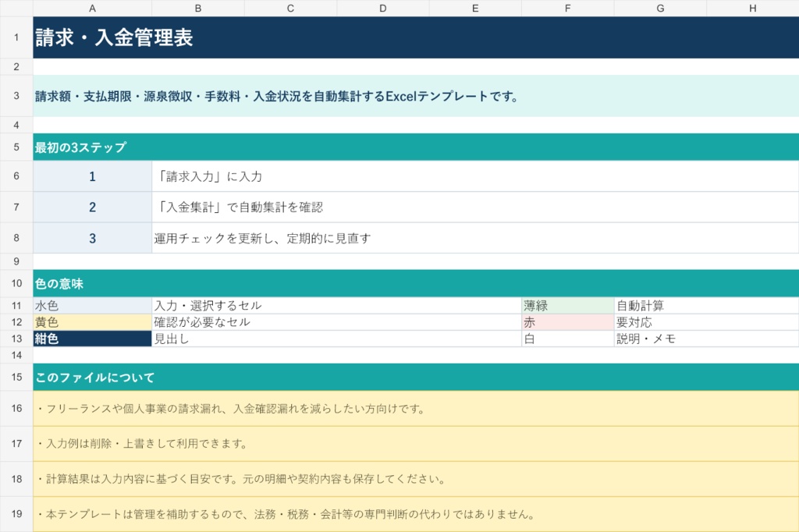Select the row 19 header
Image resolution: width=799 pixels, height=532 pixels.
[x=16, y=514]
